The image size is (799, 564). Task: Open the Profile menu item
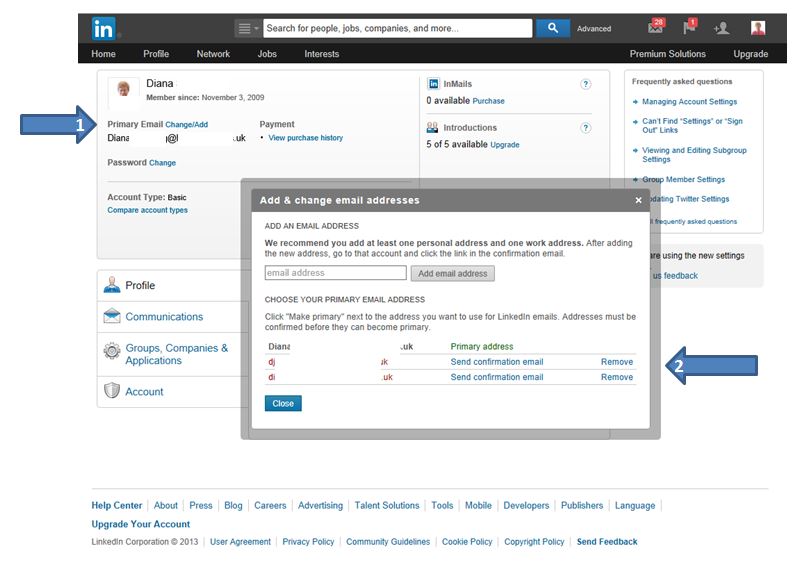click(x=156, y=54)
